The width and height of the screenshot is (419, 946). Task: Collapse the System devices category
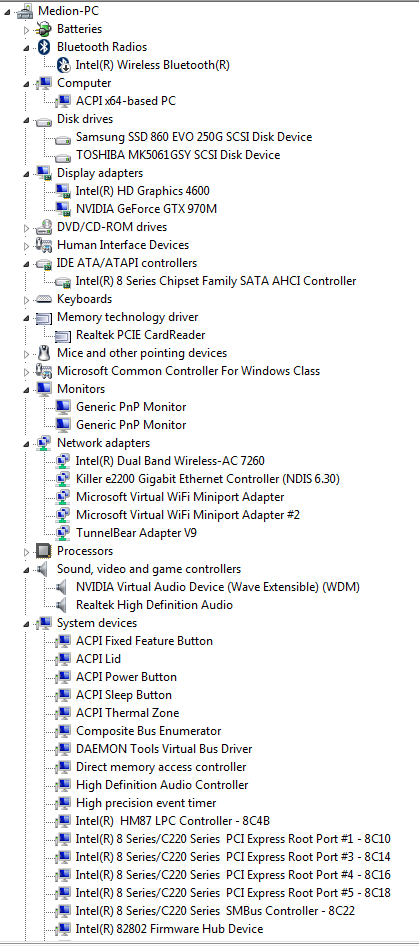[26, 623]
